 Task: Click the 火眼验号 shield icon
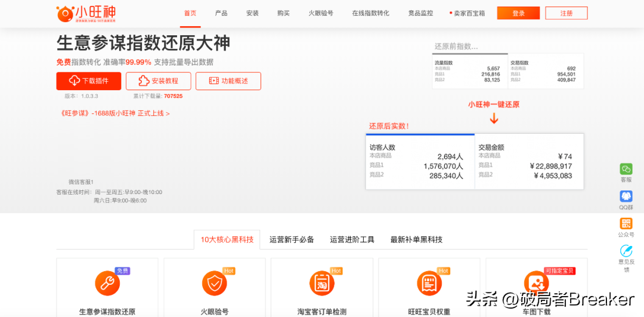215,283
